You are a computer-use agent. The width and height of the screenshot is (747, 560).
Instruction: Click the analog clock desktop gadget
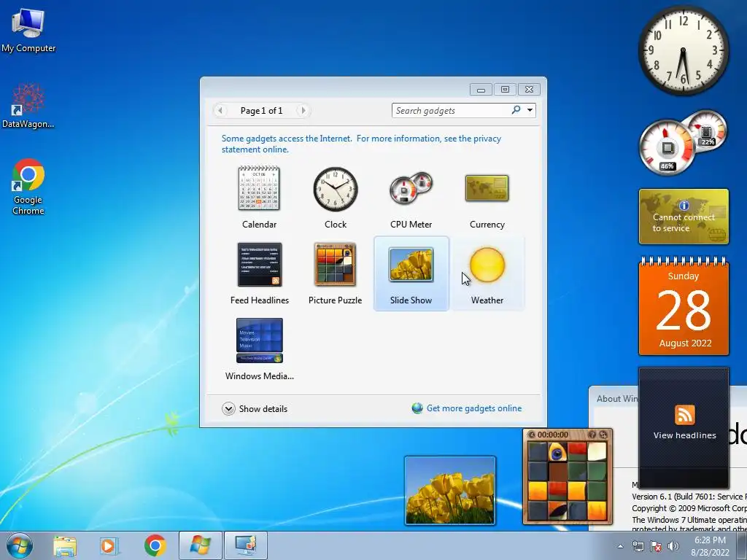pyautogui.click(x=683, y=50)
